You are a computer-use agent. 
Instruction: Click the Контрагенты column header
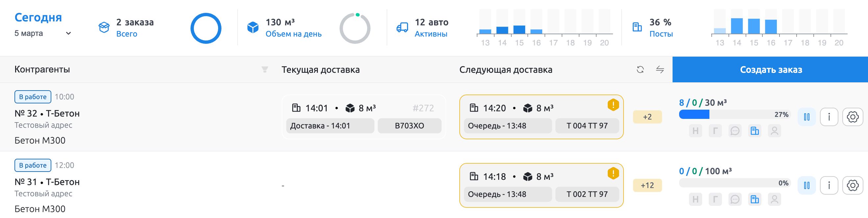(41, 69)
